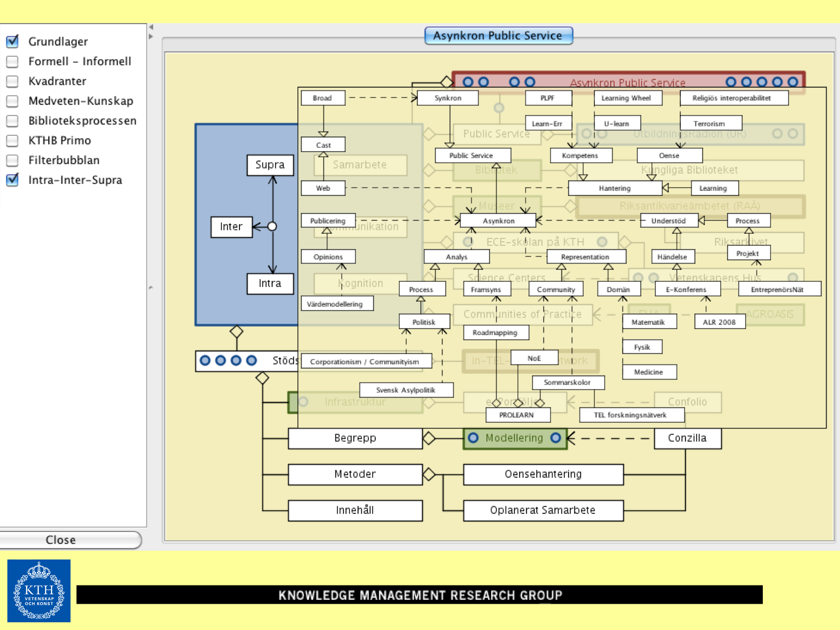Click the Inter connector circle node
Viewport: 840px width, 630px height.
(272, 227)
